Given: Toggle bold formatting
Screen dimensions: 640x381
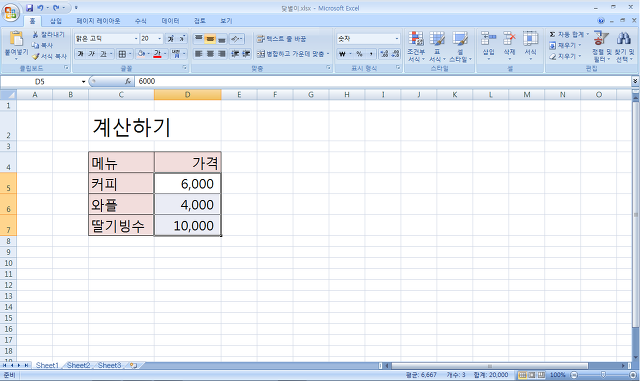Looking at the screenshot, I should pos(80,54).
